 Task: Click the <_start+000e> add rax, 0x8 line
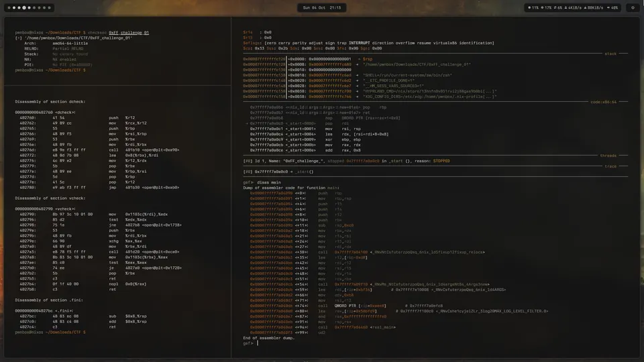(305, 150)
